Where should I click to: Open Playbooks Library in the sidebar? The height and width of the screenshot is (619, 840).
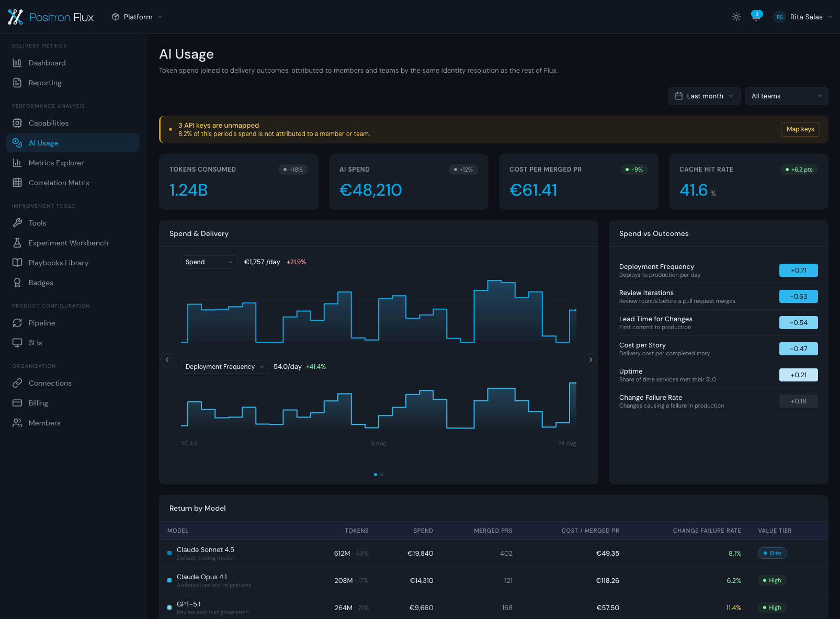[x=73, y=263]
